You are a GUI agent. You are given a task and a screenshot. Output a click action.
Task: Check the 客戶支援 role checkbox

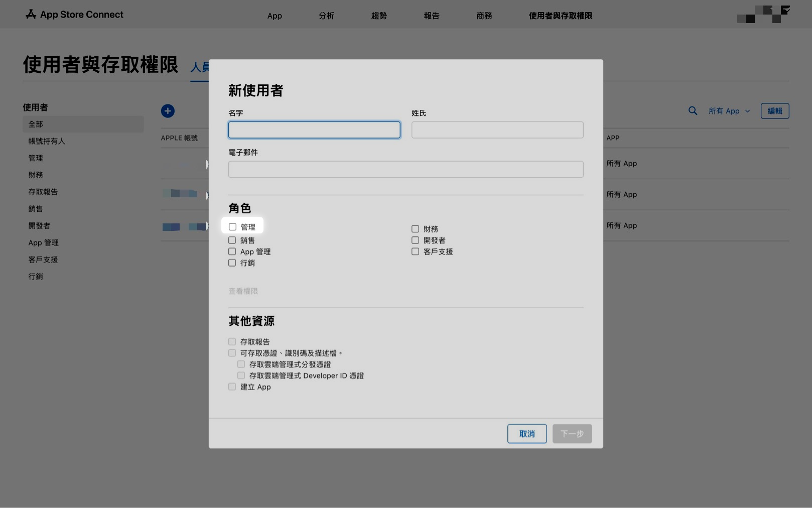[x=415, y=251]
